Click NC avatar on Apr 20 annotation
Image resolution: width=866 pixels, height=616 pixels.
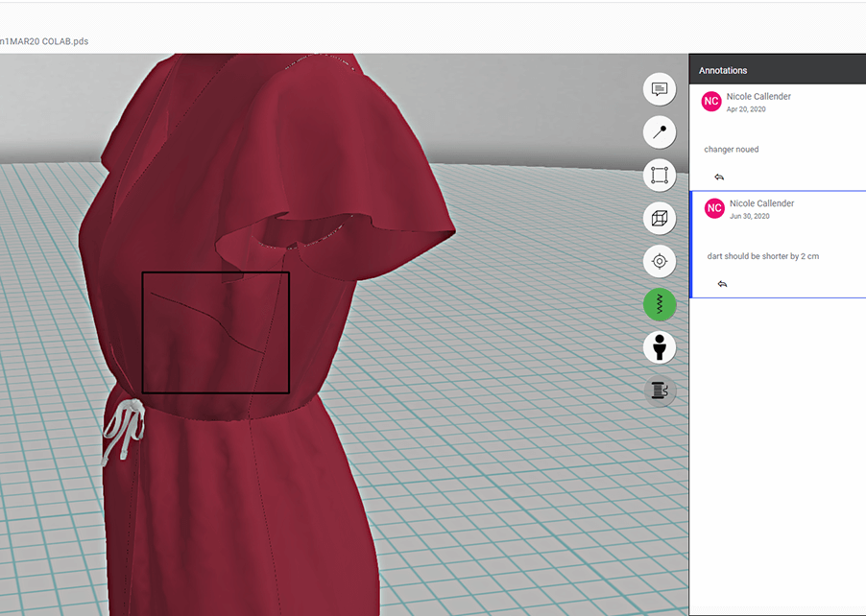(x=711, y=102)
